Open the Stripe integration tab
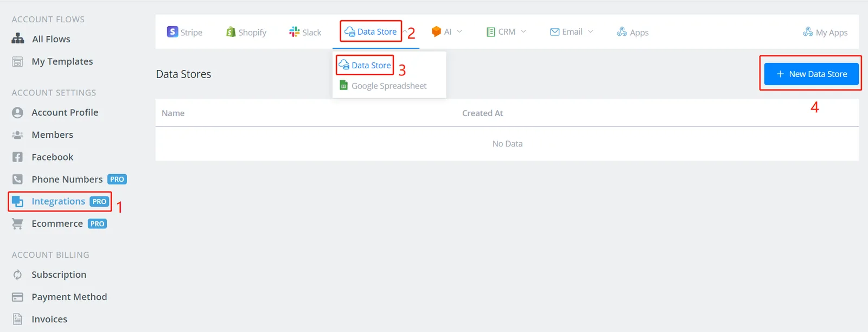Screen dimensions: 868x332 [184, 32]
